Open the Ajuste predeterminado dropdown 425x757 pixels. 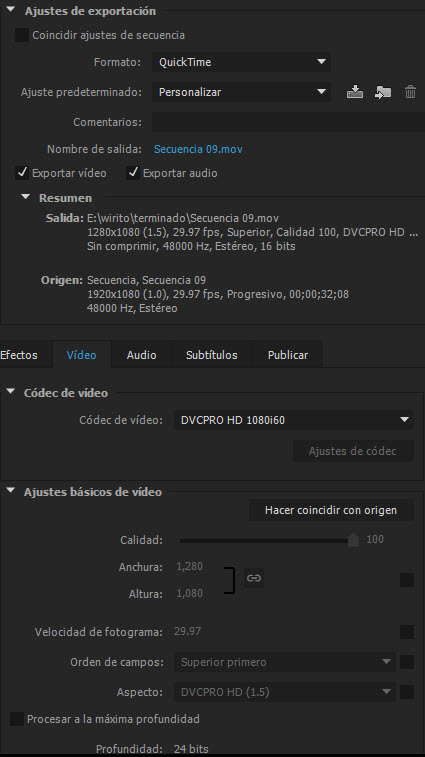click(x=241, y=92)
